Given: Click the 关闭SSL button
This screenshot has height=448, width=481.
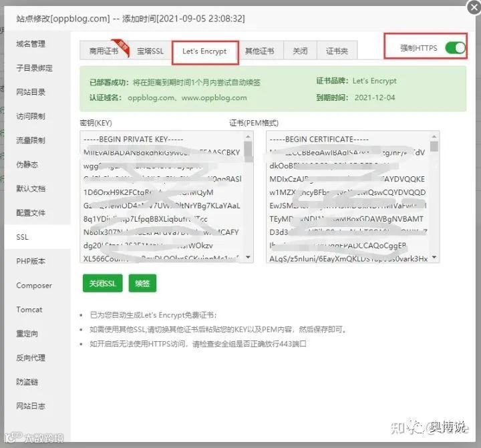Looking at the screenshot, I should pyautogui.click(x=102, y=283).
